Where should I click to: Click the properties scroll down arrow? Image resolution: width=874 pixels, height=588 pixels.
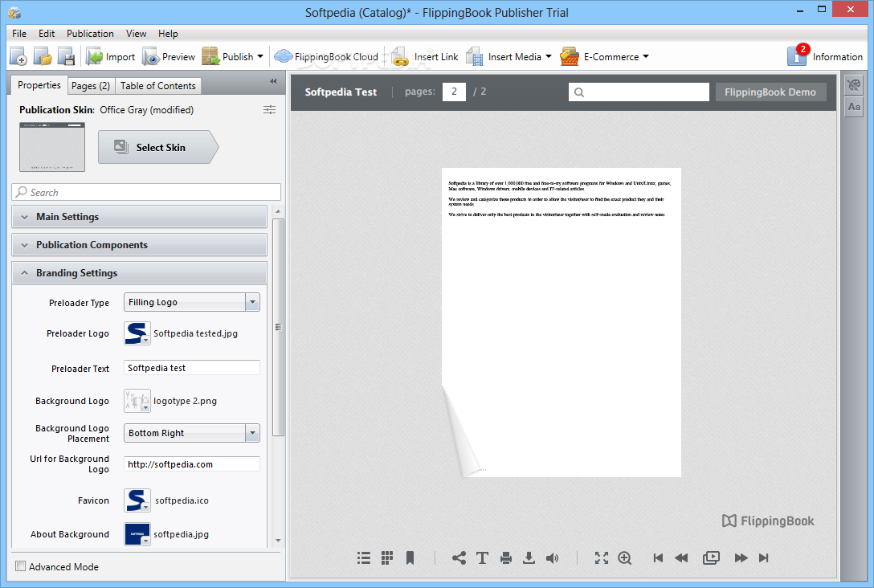pyautogui.click(x=278, y=541)
